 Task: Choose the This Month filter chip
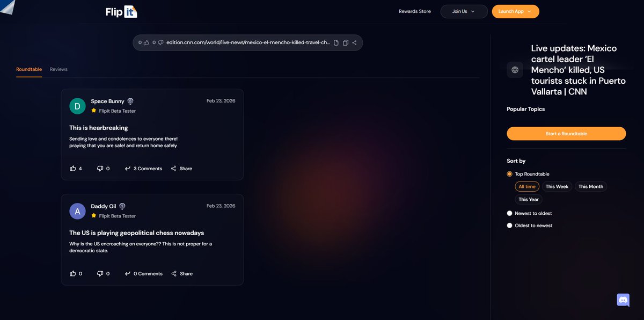click(591, 187)
